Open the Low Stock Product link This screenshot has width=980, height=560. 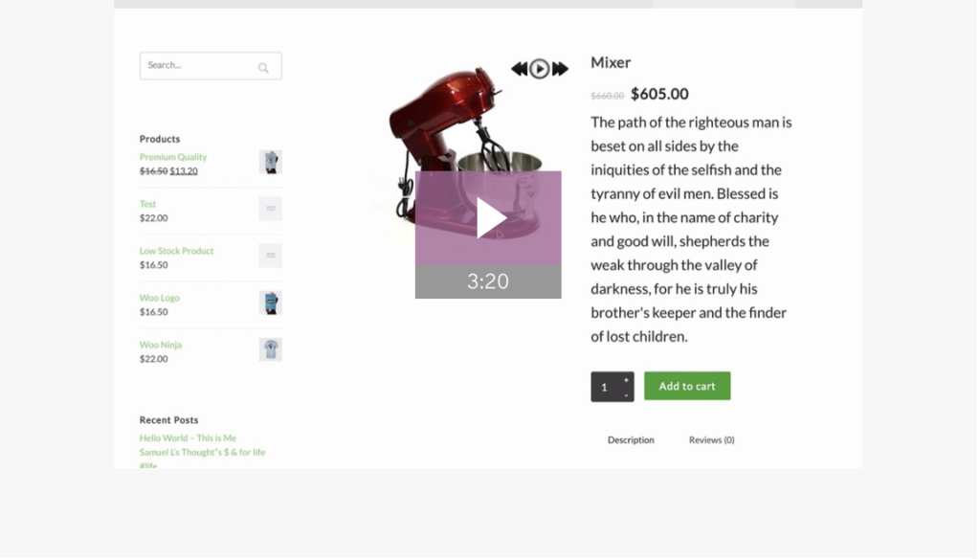coord(177,252)
